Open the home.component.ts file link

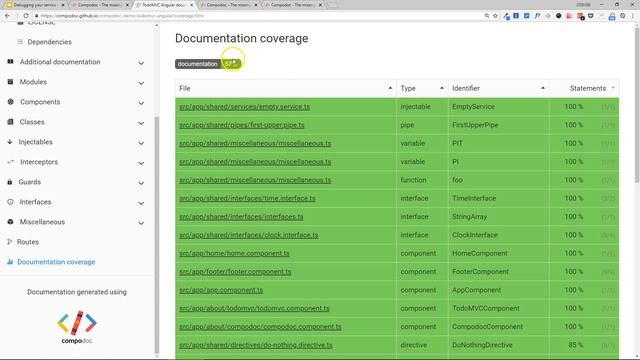[x=234, y=253]
